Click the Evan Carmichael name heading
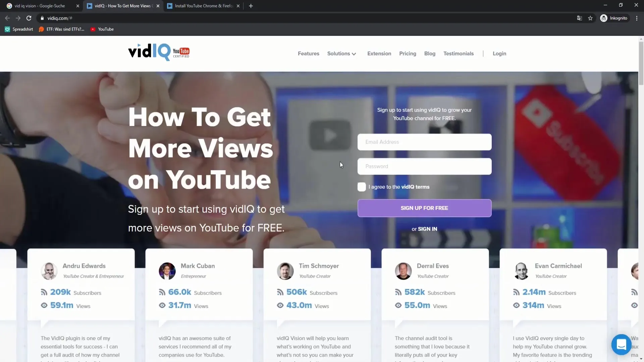Image resolution: width=644 pixels, height=362 pixels. point(558,266)
